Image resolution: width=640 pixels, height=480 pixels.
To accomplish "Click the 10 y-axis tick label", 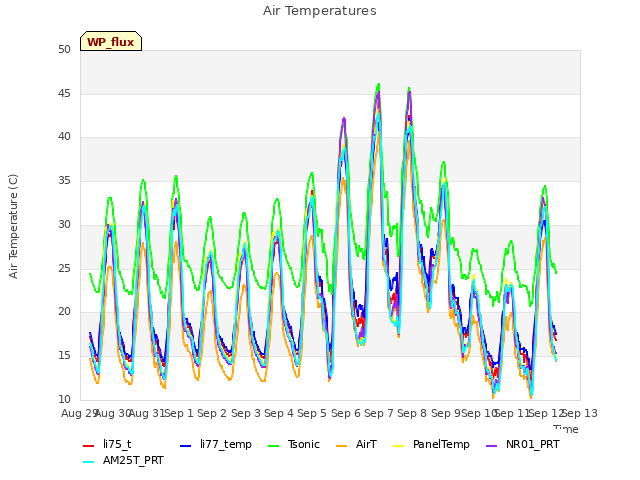I will click(x=64, y=399).
